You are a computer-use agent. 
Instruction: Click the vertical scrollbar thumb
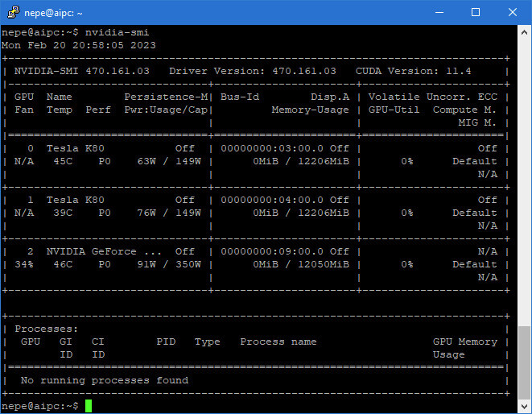tap(524, 362)
